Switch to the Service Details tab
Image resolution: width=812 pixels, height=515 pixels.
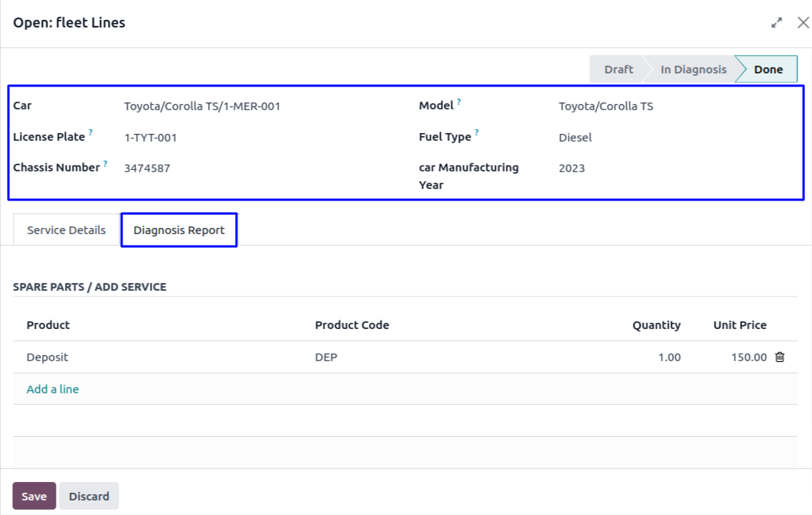[67, 230]
